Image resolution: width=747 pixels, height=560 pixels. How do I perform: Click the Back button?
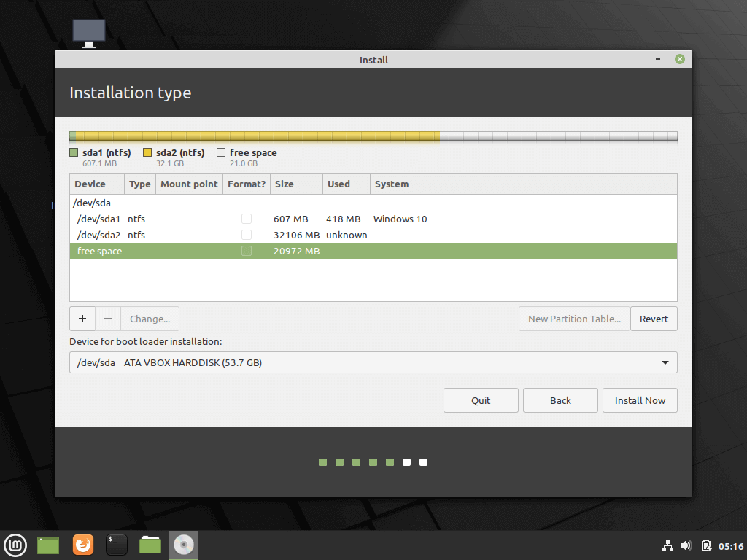pyautogui.click(x=560, y=400)
